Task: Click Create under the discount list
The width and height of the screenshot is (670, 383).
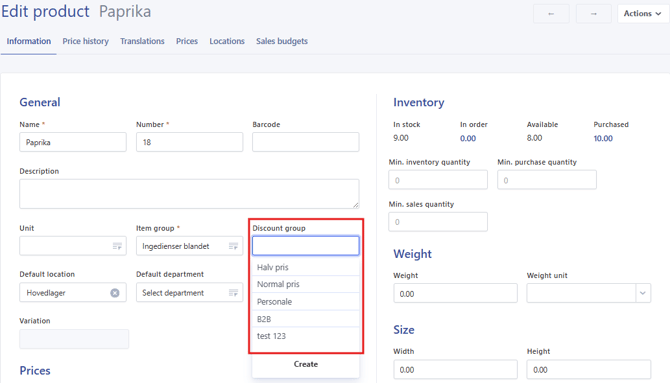Action: [306, 364]
